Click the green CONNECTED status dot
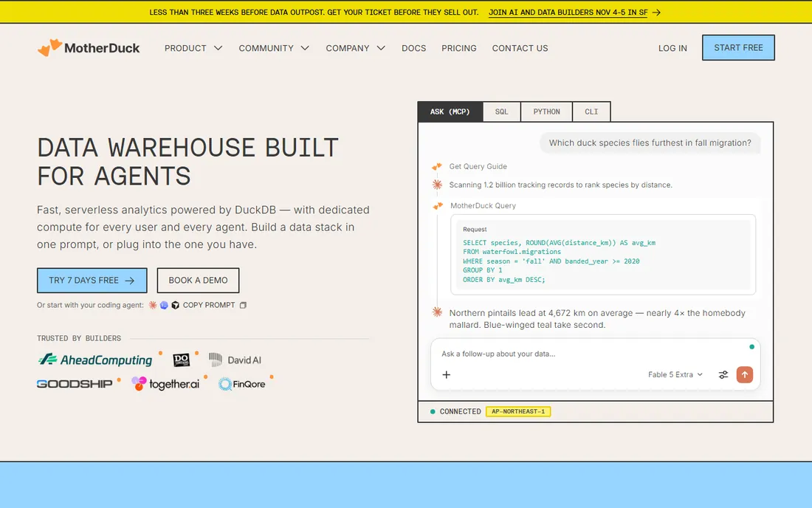This screenshot has width=812, height=508. click(x=433, y=412)
